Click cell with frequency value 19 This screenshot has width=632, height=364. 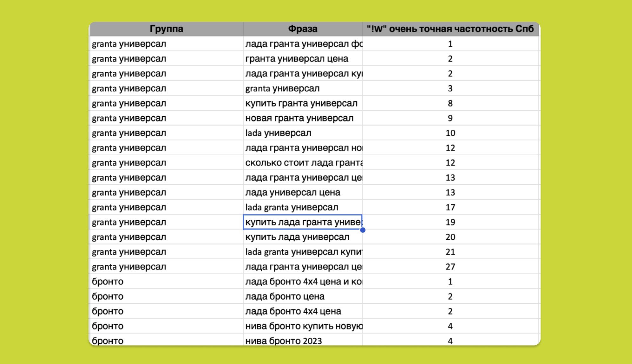[450, 222]
